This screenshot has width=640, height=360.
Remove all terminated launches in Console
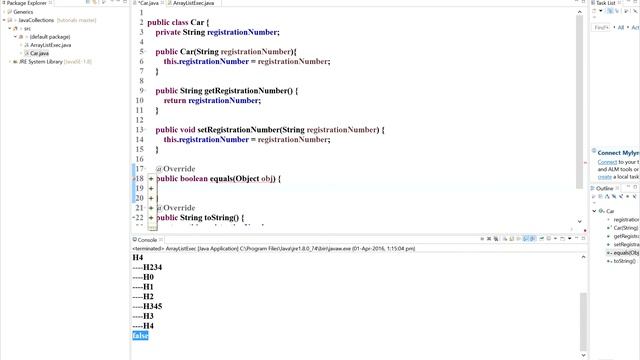[x=496, y=239]
